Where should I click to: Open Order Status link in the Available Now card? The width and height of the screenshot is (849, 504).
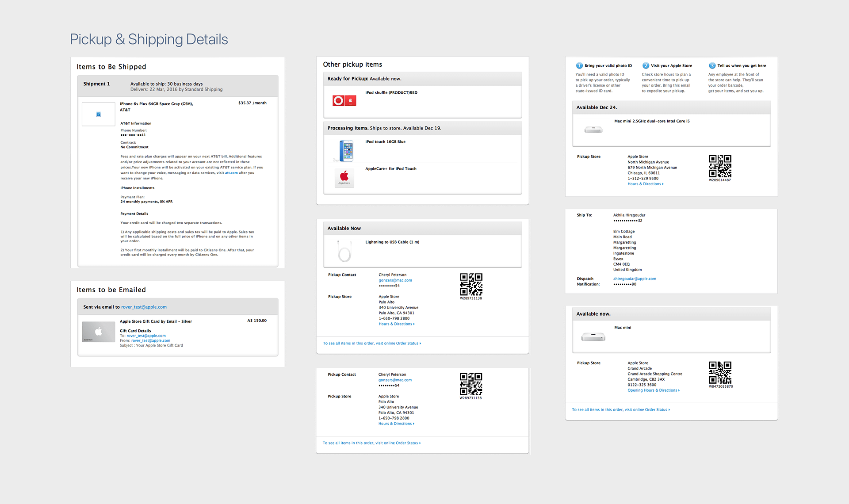372,343
